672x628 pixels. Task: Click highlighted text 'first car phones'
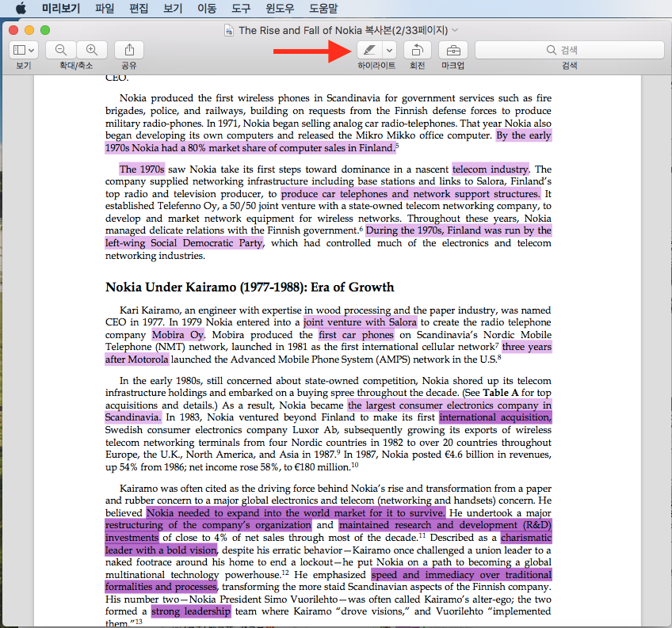tap(356, 334)
